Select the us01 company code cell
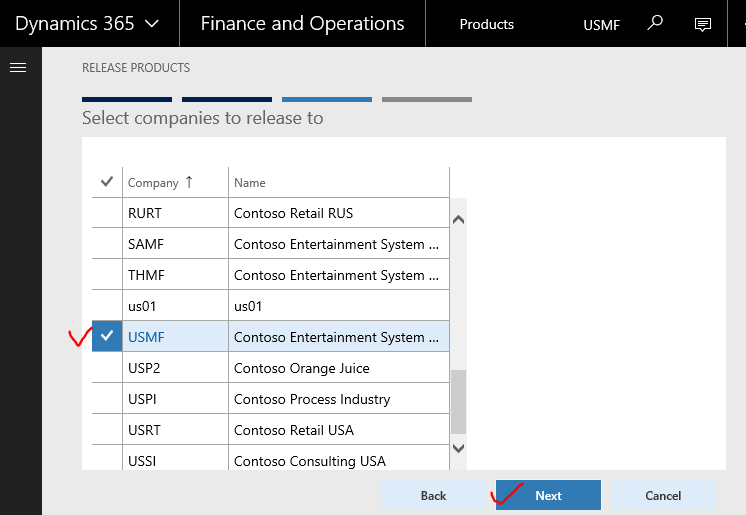This screenshot has height=515, width=746. pyautogui.click(x=175, y=306)
